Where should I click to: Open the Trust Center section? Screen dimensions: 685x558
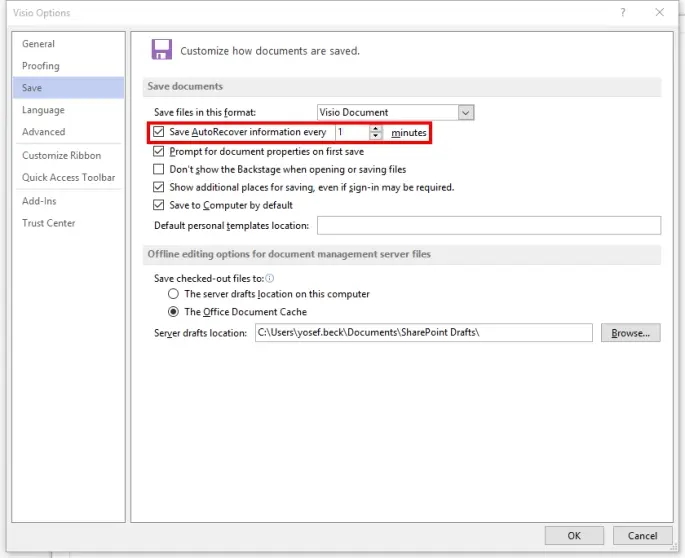coord(49,223)
